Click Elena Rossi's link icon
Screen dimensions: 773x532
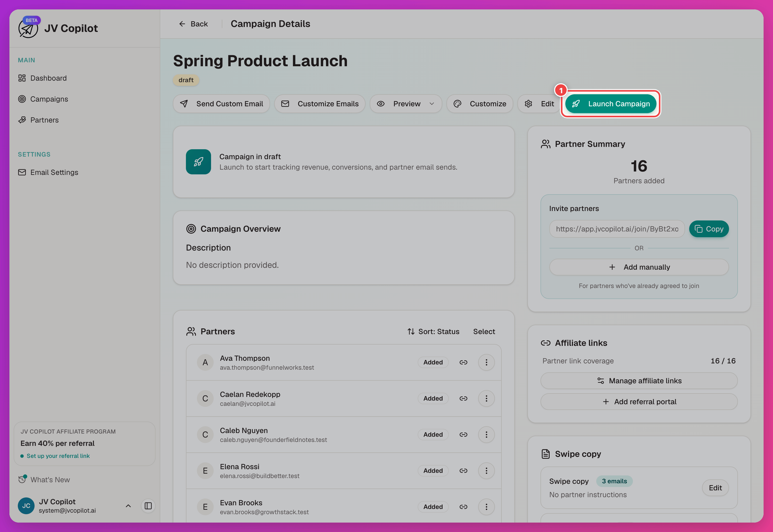pos(463,471)
